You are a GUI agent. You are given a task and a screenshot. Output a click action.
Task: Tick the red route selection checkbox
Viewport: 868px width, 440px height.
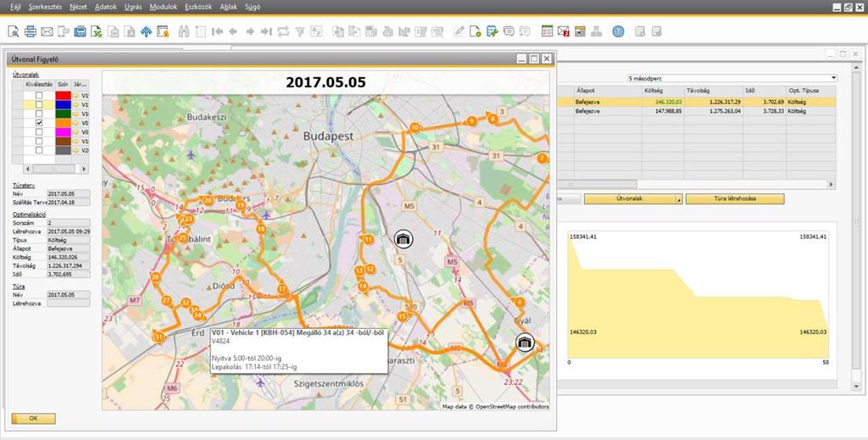pos(39,96)
